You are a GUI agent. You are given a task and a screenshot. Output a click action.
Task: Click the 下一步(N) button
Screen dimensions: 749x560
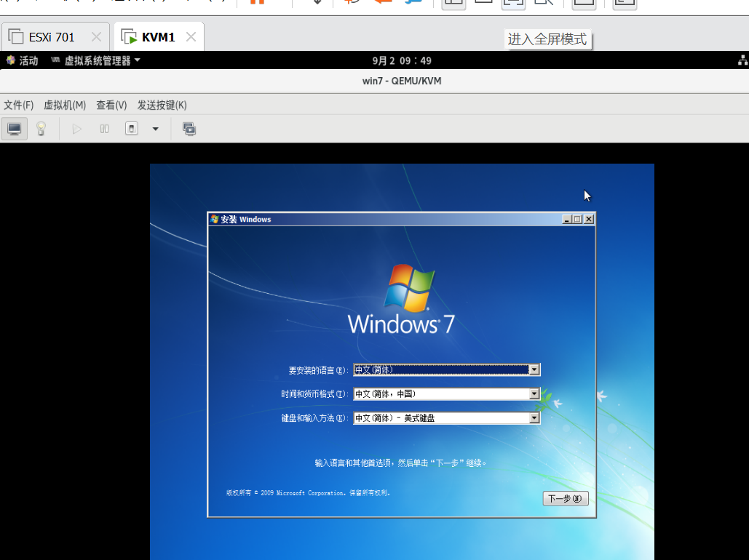(x=565, y=498)
